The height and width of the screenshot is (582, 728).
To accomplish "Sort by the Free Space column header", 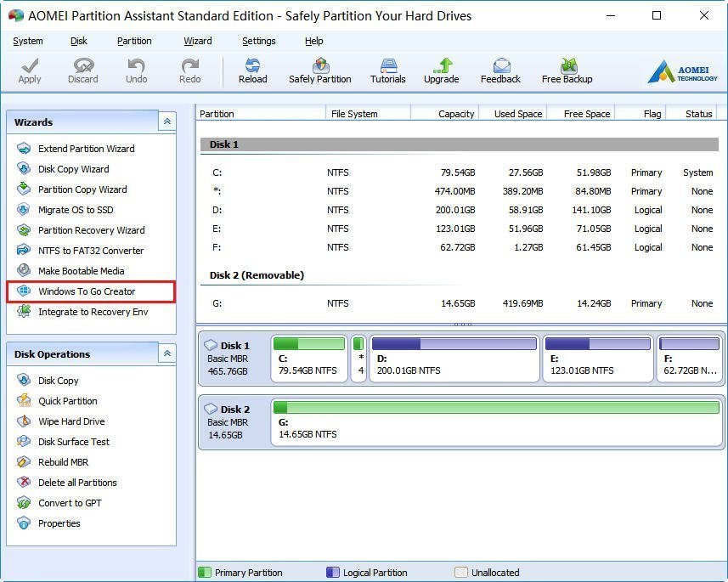I will point(581,114).
